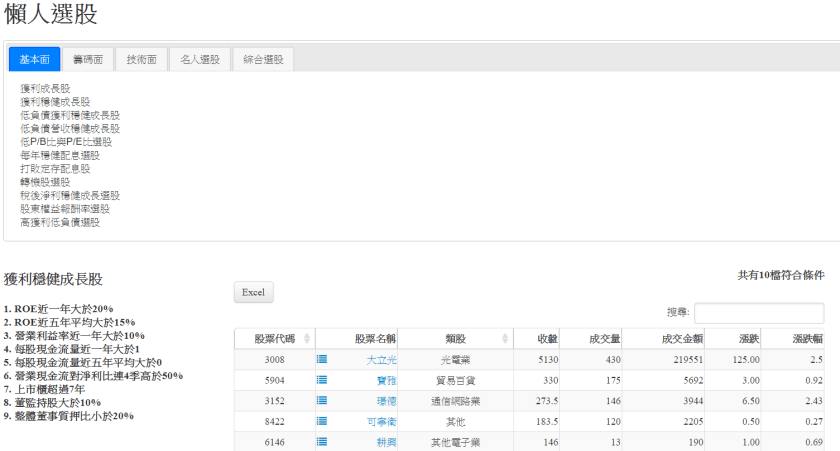Sort by 股票代碼 column arrows
This screenshot has width=840, height=451.
[x=307, y=339]
